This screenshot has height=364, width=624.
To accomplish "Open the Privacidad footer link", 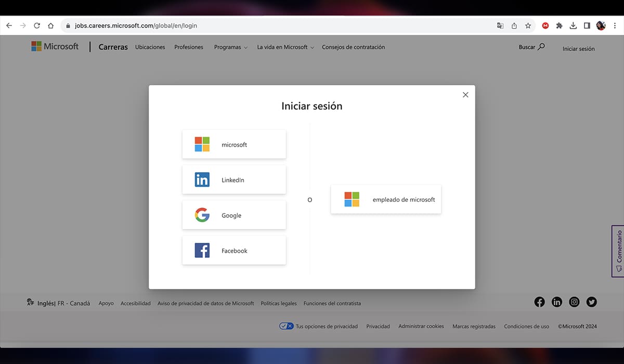I will pyautogui.click(x=378, y=327).
